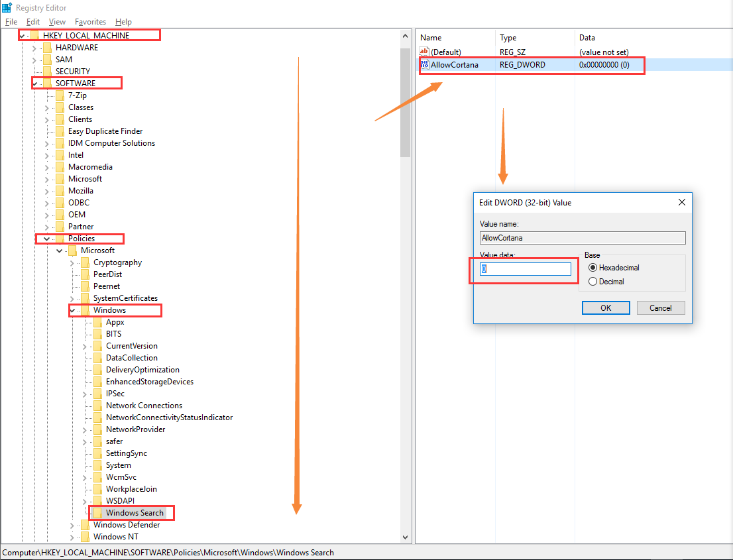Select the SOFTWARE key label
This screenshot has width=733, height=560.
(x=76, y=84)
